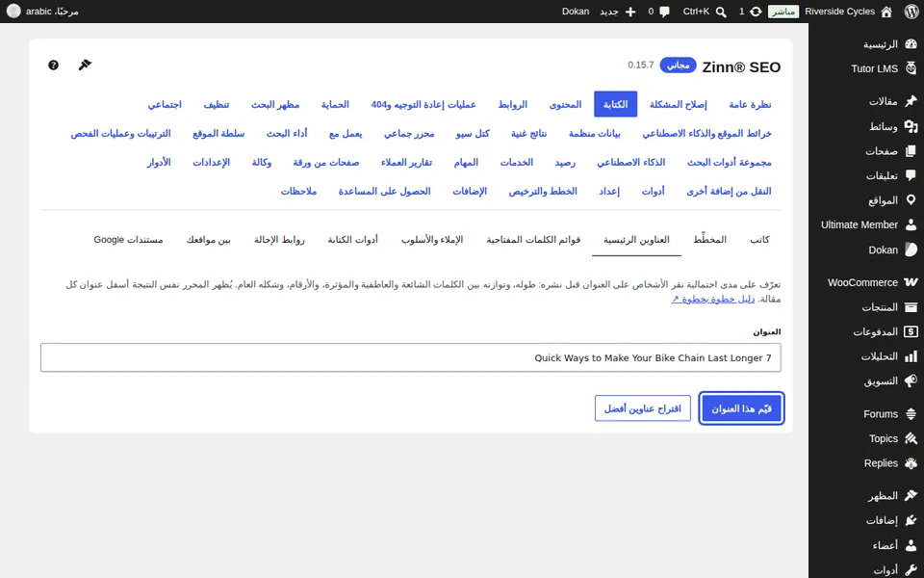Select the كاتب sub-tab
Screen dimensions: 924x578
pyautogui.click(x=759, y=240)
